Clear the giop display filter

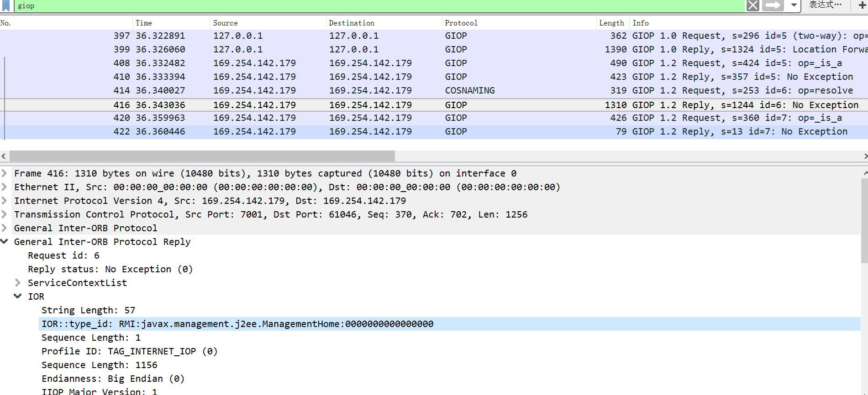coord(753,5)
